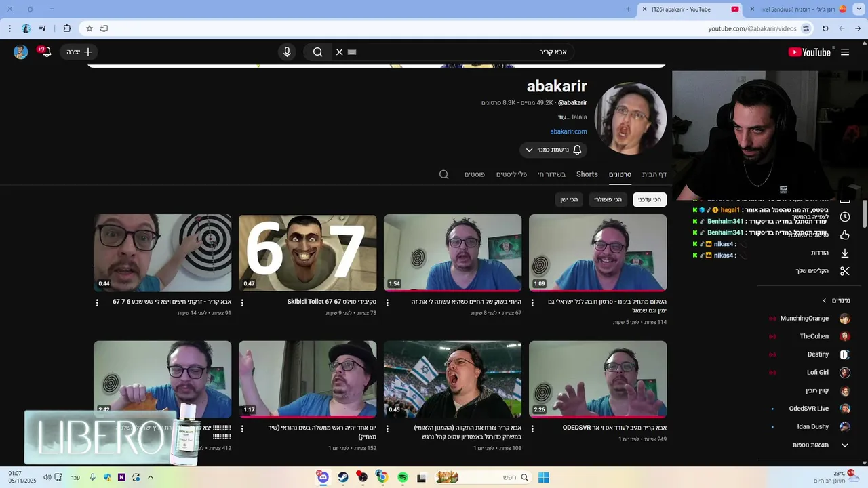
Task: Open MunchingOrange subscription channel
Action: pos(810,319)
